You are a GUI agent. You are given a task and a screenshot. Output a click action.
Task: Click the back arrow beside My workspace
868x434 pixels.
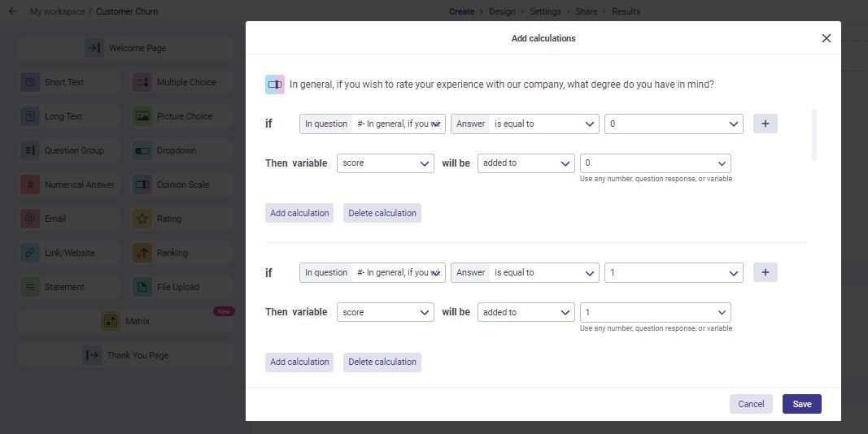pos(12,11)
